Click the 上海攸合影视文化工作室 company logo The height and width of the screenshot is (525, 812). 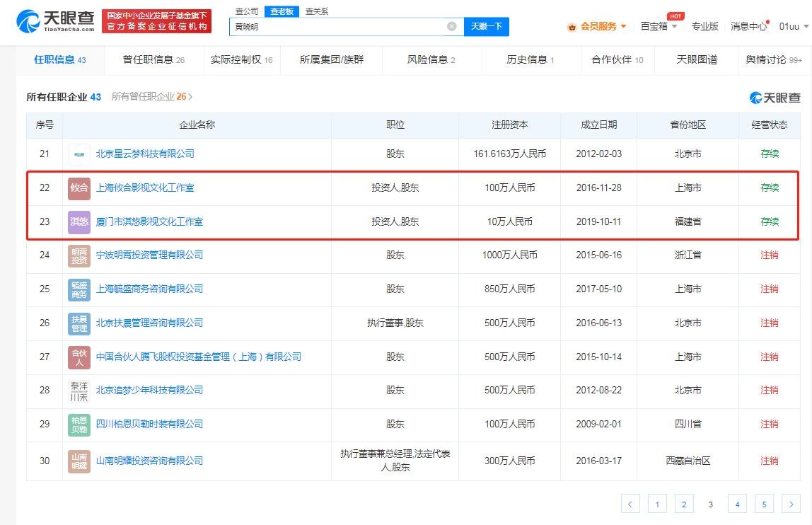click(79, 188)
